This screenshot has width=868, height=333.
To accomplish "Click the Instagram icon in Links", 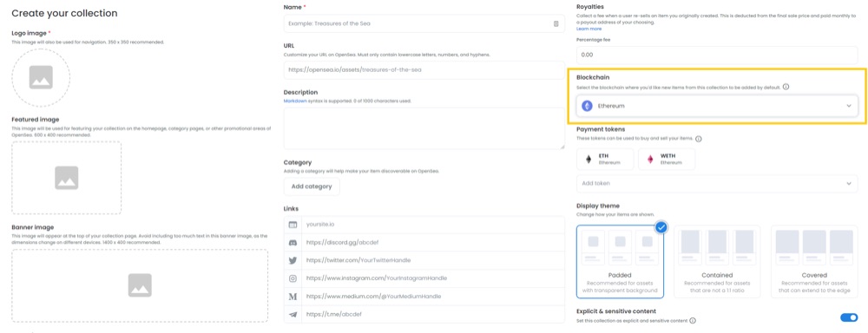I will [293, 278].
